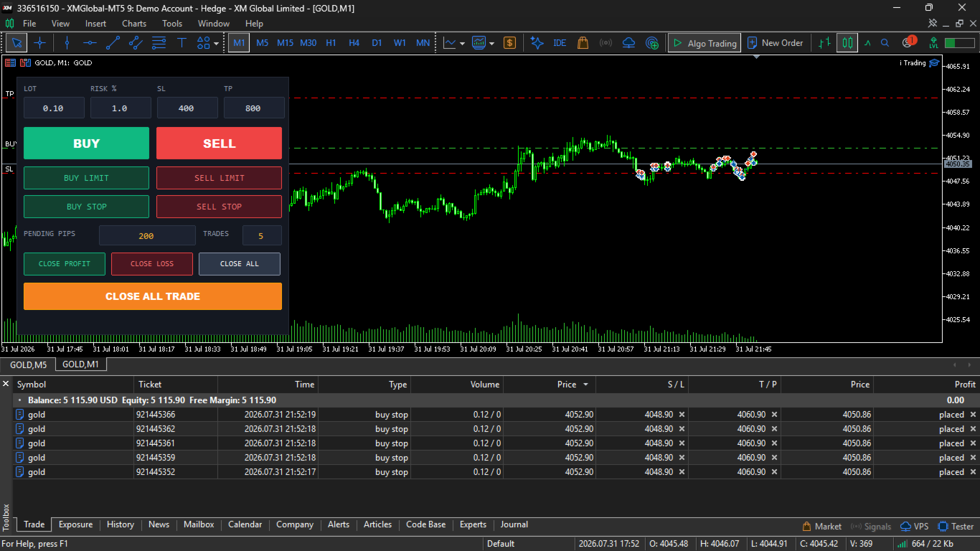Switch chart to M30 timeframe

[x=308, y=43]
